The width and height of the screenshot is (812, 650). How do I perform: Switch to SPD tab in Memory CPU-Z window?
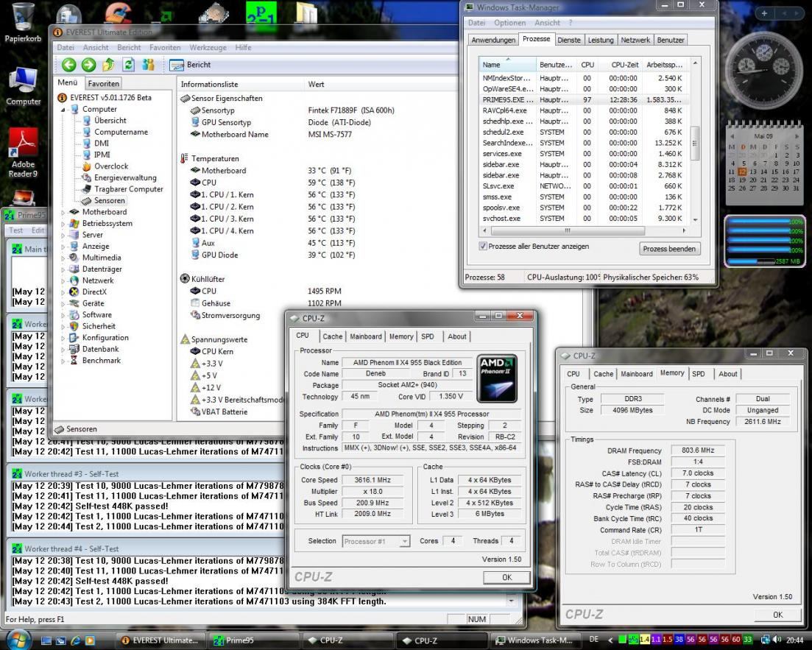pyautogui.click(x=698, y=374)
